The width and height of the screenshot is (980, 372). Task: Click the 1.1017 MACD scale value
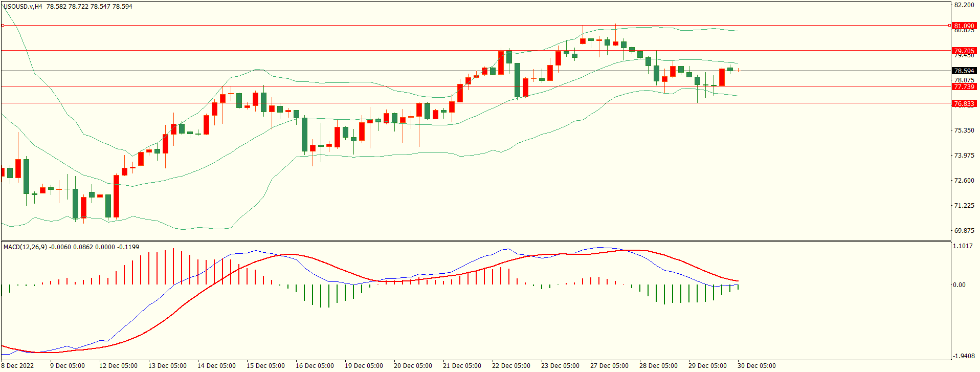[963, 246]
